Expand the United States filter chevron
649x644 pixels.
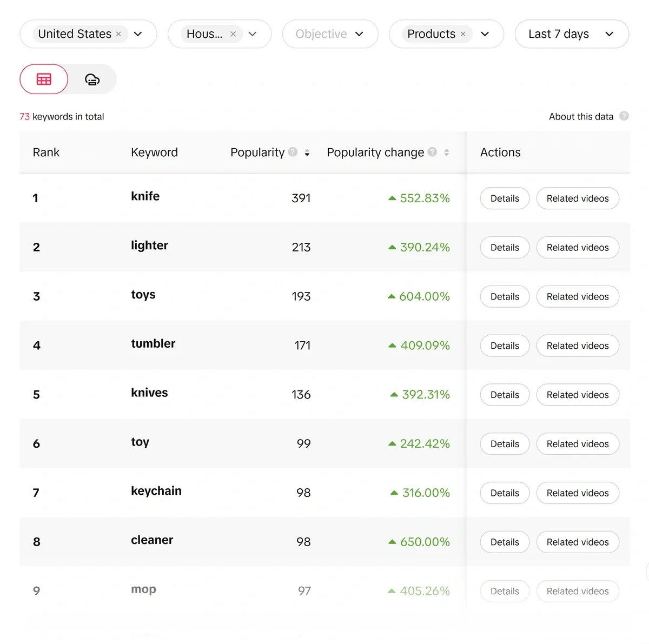tap(138, 34)
